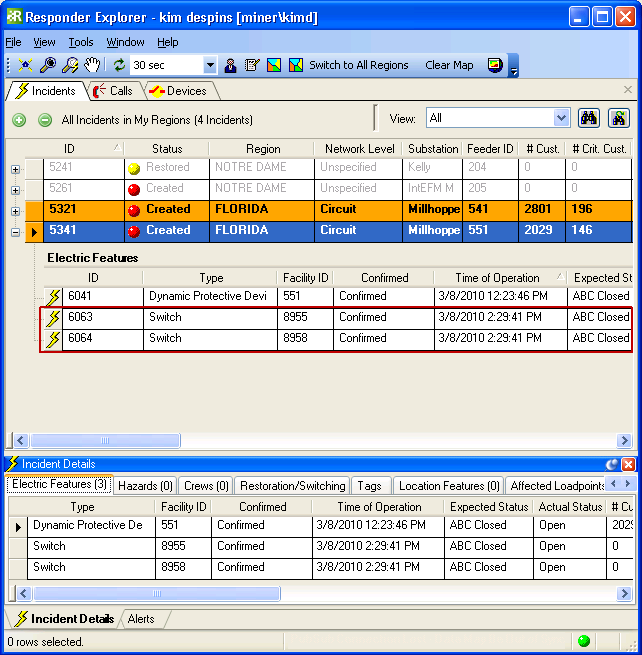The width and height of the screenshot is (642, 655).
Task: Click the green collapse-all minus icon
Action: [45, 120]
